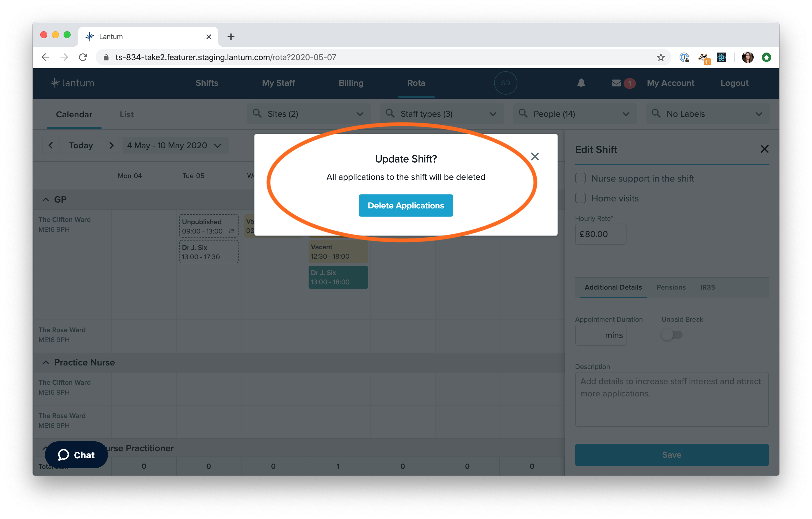Click the Hourly Rate field

600,234
